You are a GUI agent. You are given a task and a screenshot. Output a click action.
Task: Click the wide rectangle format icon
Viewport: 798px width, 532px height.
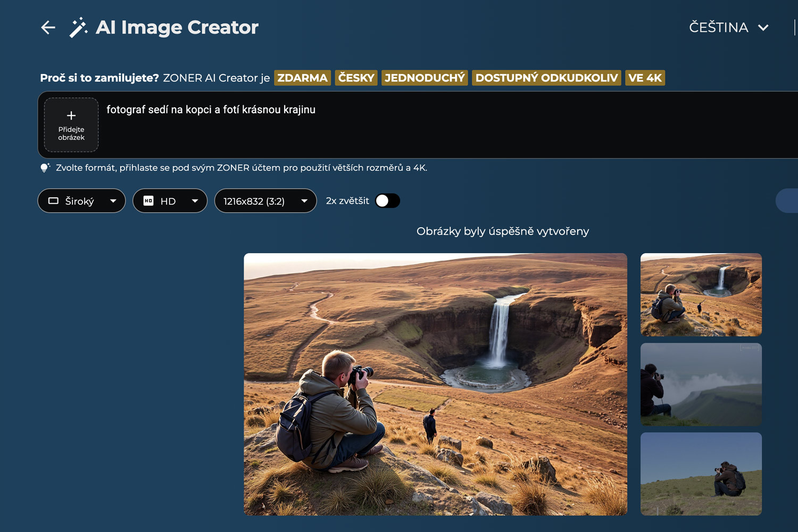53,201
